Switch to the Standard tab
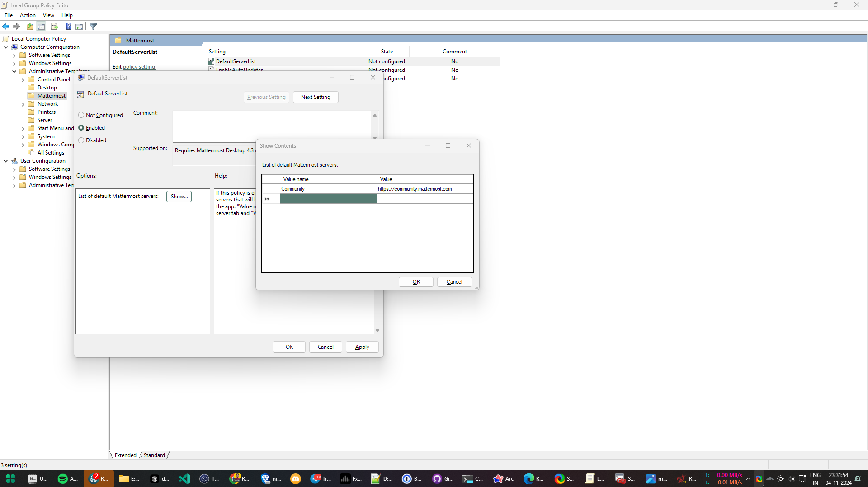This screenshot has height=487, width=868. [154, 455]
